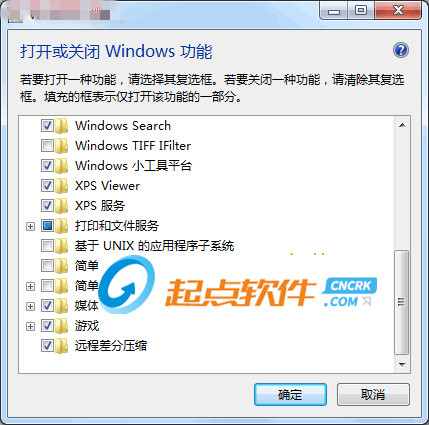Click the Windows TIFF IFilter folder icon
429x425 pixels.
[62, 146]
